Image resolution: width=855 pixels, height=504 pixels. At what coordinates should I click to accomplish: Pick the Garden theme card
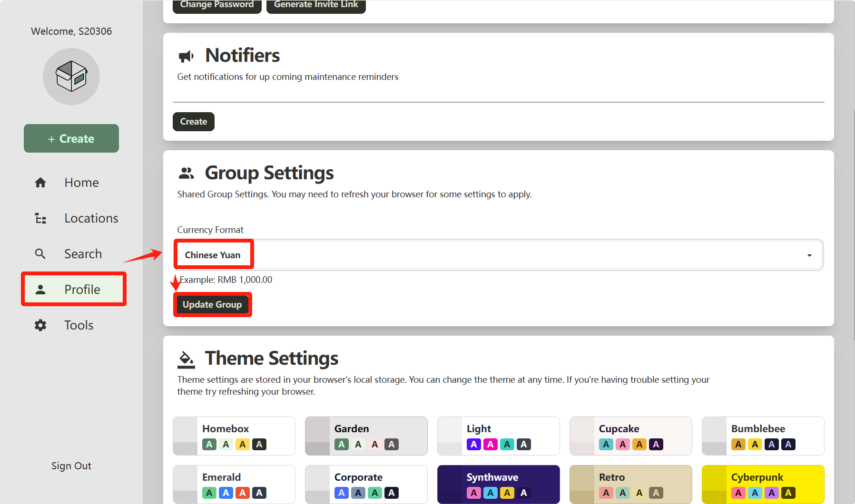[366, 436]
